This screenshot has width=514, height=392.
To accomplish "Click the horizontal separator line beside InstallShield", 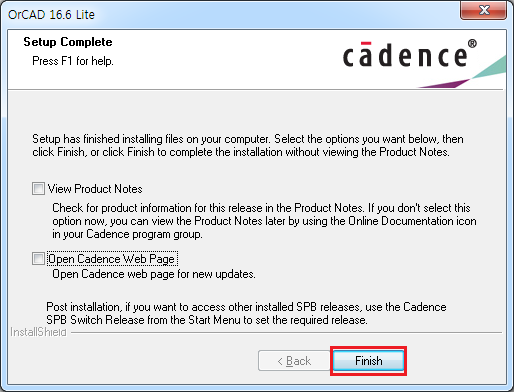I will 286,332.
